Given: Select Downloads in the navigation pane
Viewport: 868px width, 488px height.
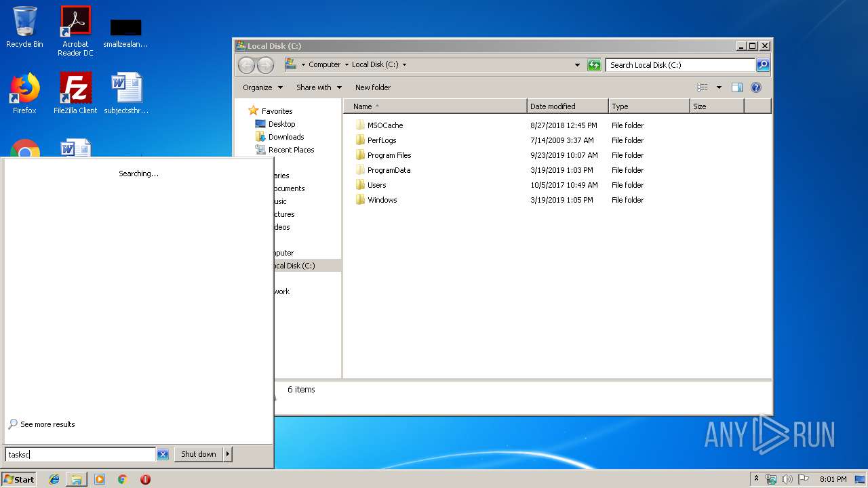Looking at the screenshot, I should point(286,137).
